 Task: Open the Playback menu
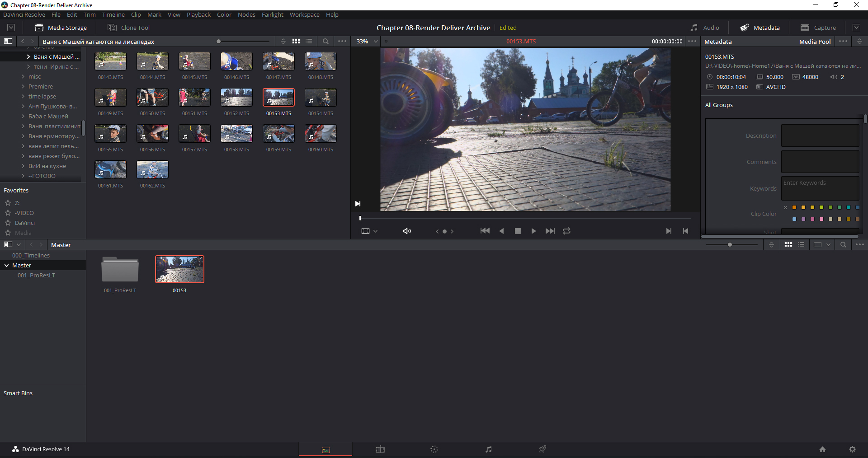(198, 14)
